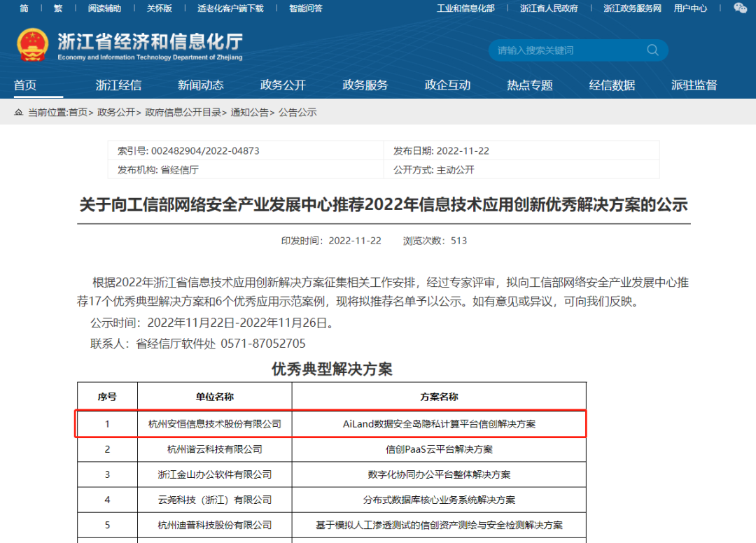Open 浙江政务服务网 link
Viewport: 756px width, 543px height.
pyautogui.click(x=632, y=8)
